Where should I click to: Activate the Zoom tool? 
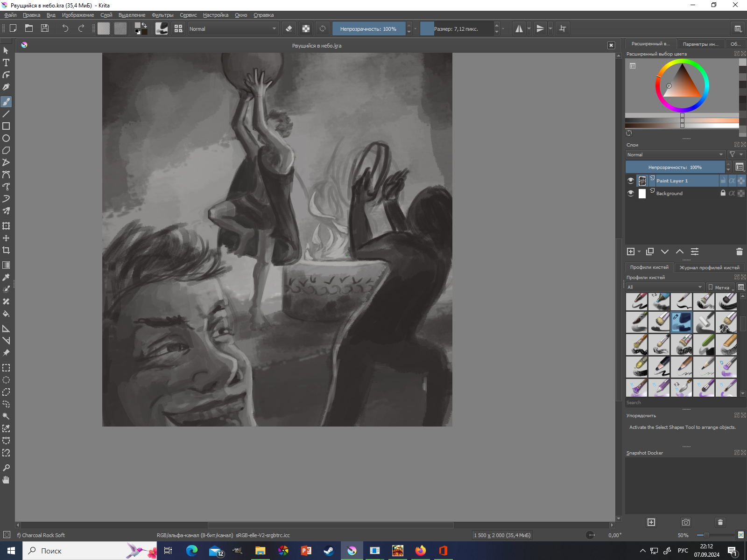pos(6,468)
